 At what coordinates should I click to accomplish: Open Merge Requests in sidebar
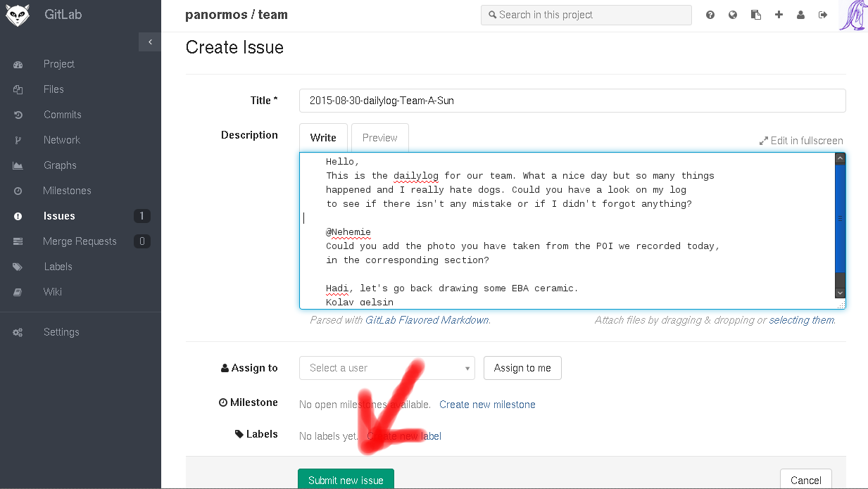pos(80,241)
